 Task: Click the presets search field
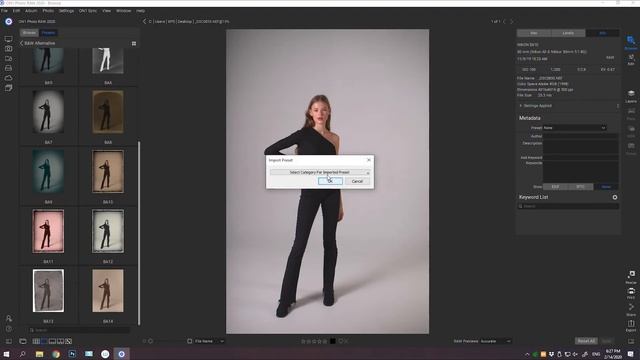[x=80, y=330]
